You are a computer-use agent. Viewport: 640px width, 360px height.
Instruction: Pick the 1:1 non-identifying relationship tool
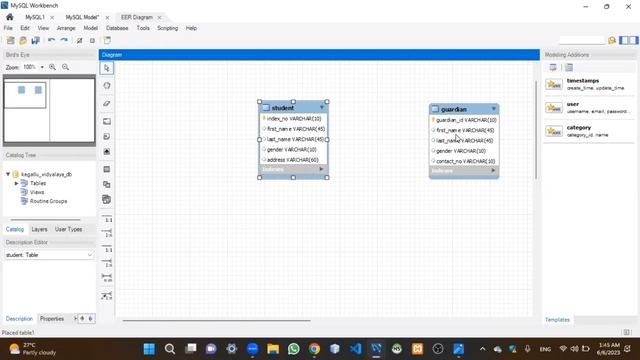[107, 218]
